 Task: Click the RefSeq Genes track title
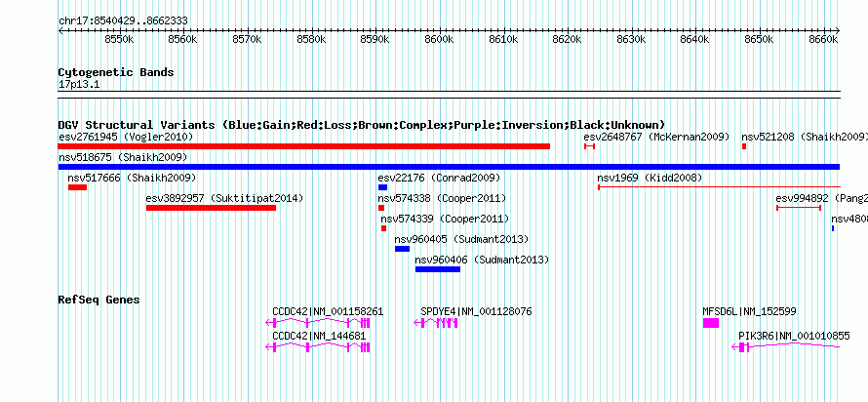point(99,300)
